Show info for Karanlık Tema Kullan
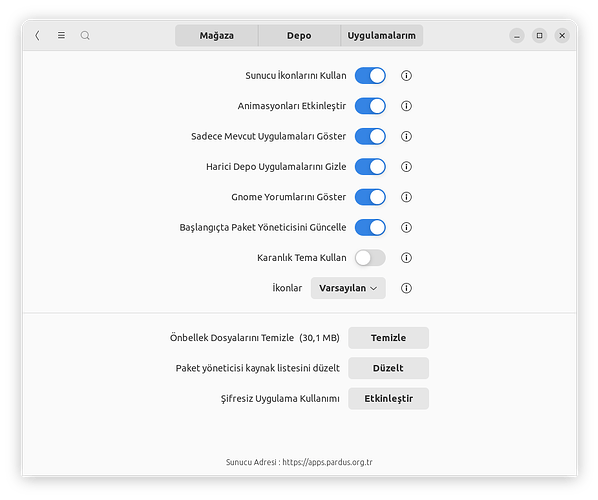Viewport: 598px width, 500px height. (x=406, y=258)
